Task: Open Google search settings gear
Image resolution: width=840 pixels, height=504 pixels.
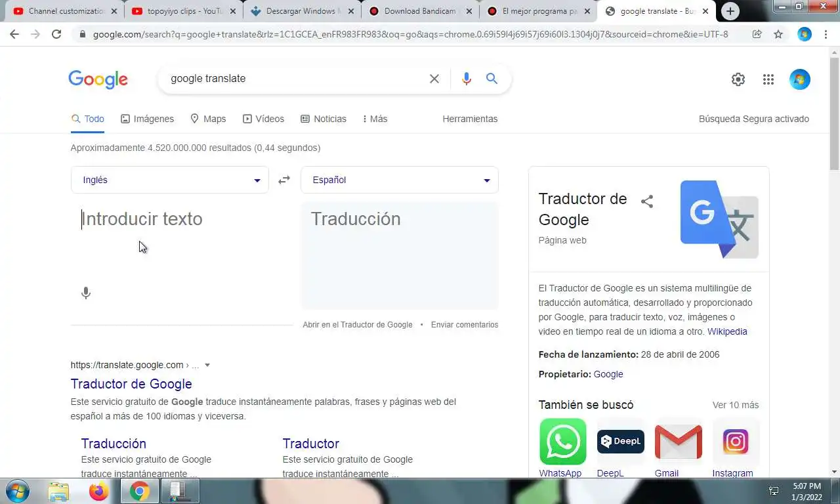Action: click(x=738, y=79)
